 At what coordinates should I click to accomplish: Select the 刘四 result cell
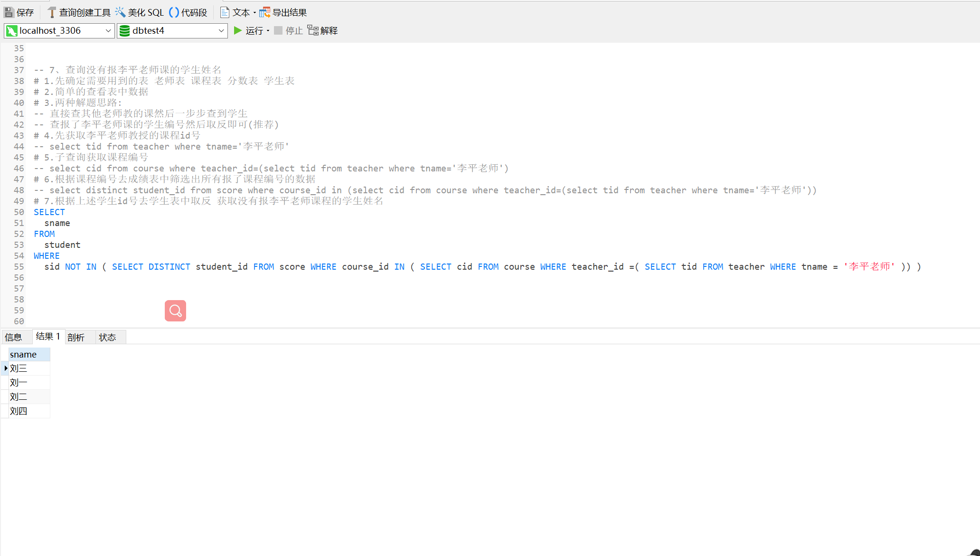click(28, 411)
